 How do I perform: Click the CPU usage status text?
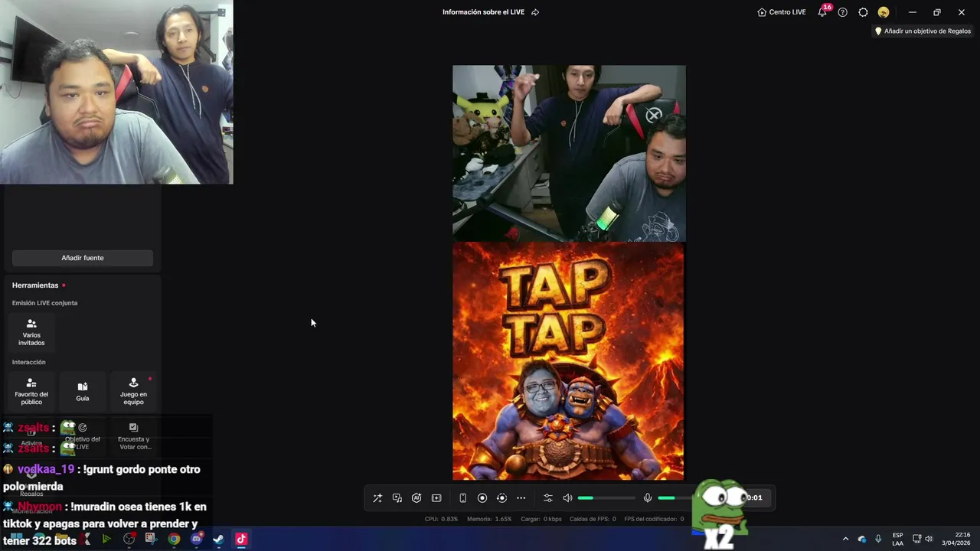click(x=441, y=519)
